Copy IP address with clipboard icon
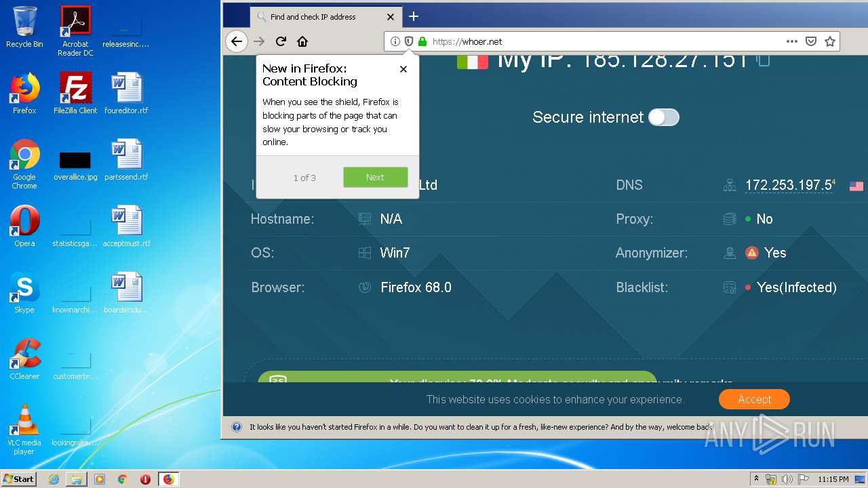868x488 pixels. point(764,60)
